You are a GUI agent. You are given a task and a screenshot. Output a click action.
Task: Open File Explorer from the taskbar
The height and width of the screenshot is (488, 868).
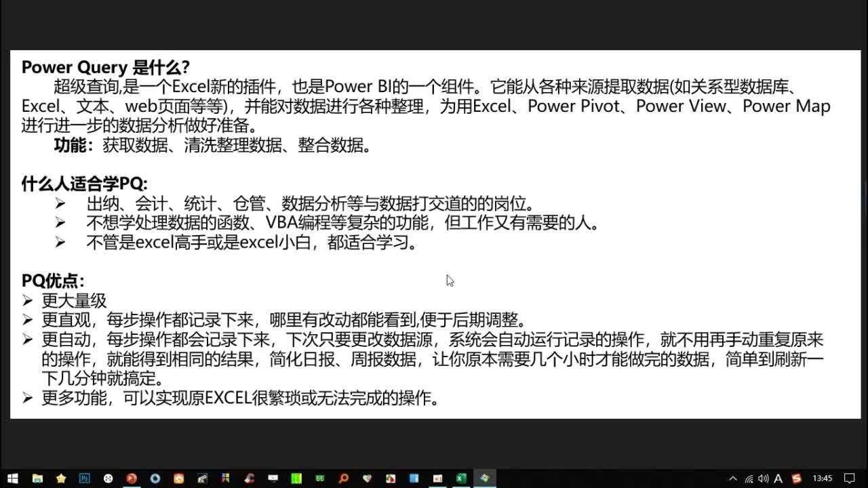point(37,478)
